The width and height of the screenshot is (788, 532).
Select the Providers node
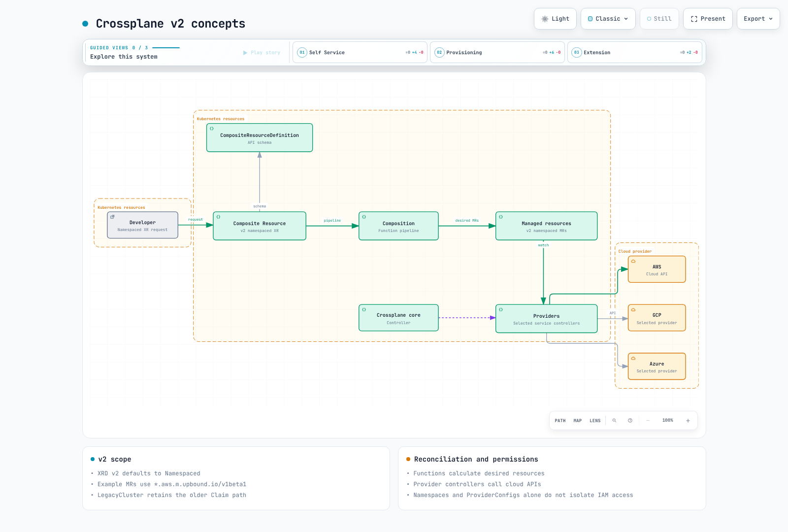pos(546,319)
